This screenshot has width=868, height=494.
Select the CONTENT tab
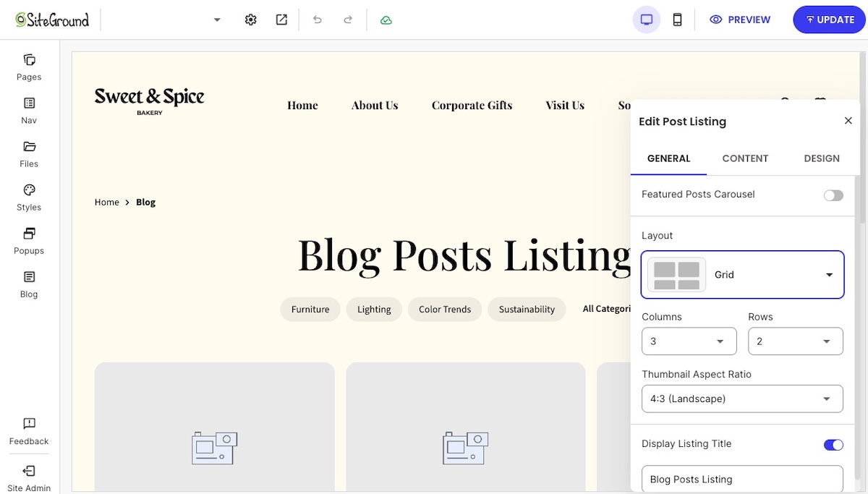coord(745,158)
